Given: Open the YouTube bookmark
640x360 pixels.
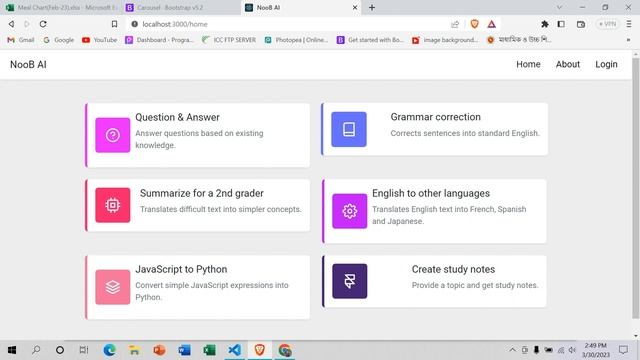Looking at the screenshot, I should 100,40.
